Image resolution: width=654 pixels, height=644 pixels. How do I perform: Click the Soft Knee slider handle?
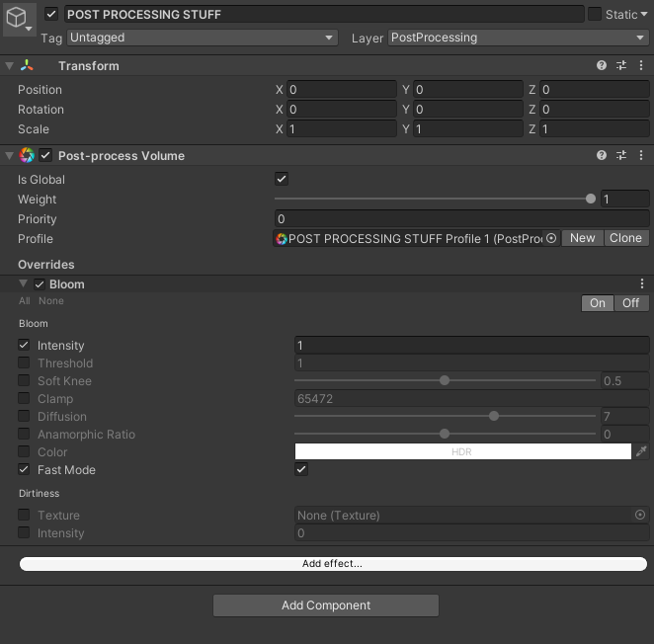445,380
